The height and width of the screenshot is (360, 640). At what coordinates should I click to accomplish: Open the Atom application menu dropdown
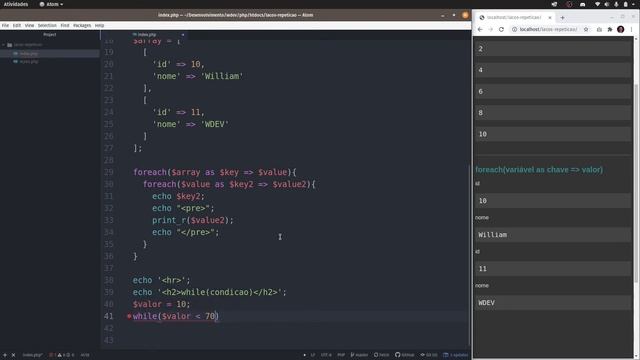coord(51,4)
